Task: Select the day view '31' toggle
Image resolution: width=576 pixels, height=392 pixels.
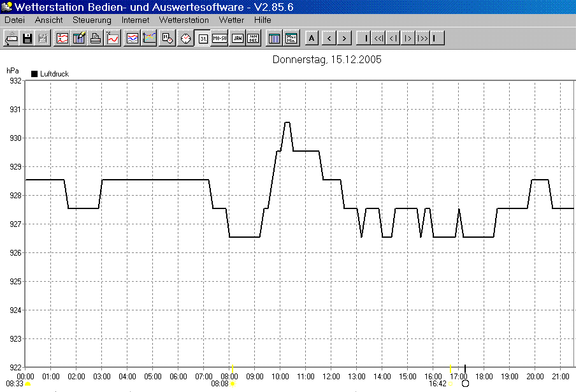Action: [x=203, y=38]
